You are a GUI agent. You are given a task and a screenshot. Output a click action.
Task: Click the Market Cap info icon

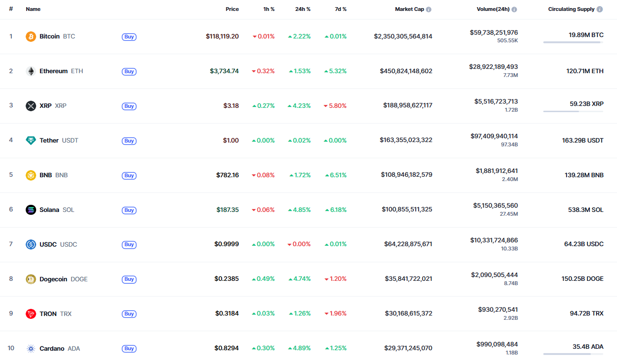tap(429, 10)
